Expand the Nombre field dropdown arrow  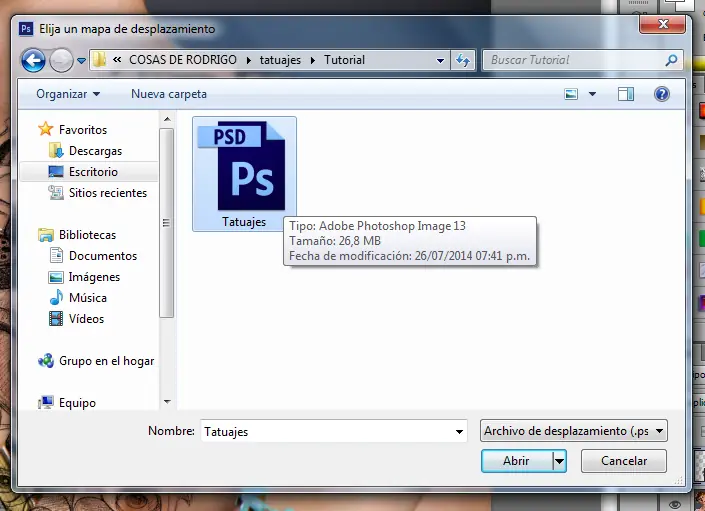point(459,431)
